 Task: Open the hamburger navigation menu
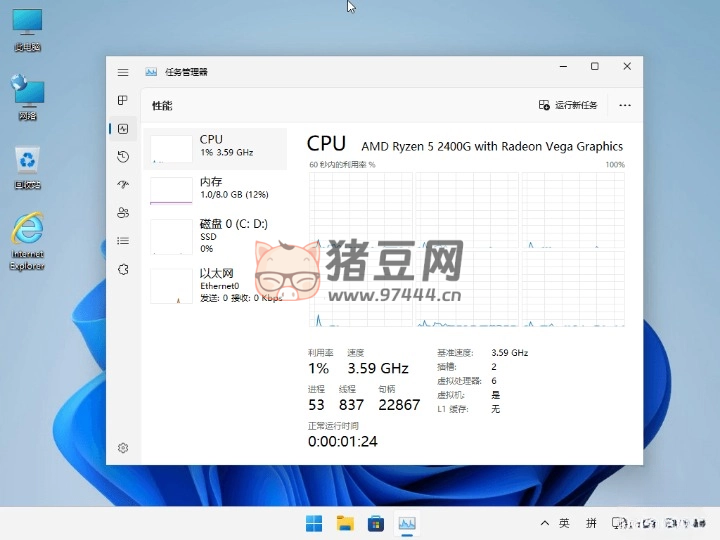tap(123, 72)
